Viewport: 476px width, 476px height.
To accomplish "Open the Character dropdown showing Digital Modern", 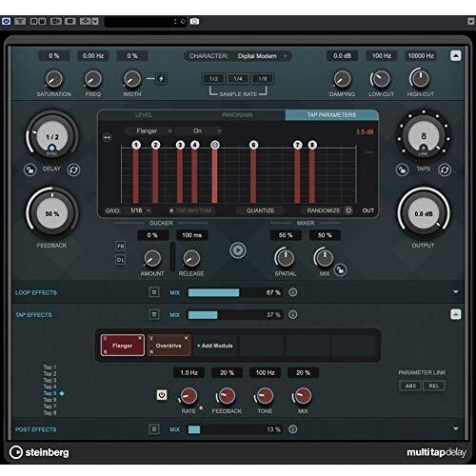I will [x=237, y=56].
